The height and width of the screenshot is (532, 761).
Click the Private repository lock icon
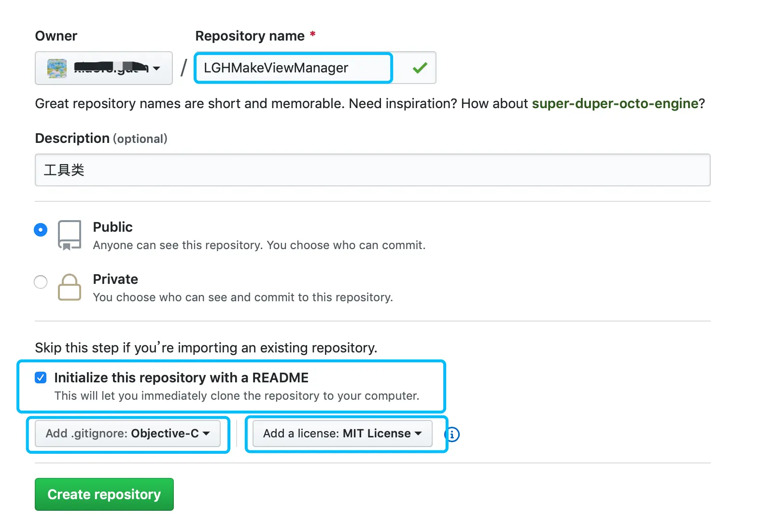click(70, 287)
